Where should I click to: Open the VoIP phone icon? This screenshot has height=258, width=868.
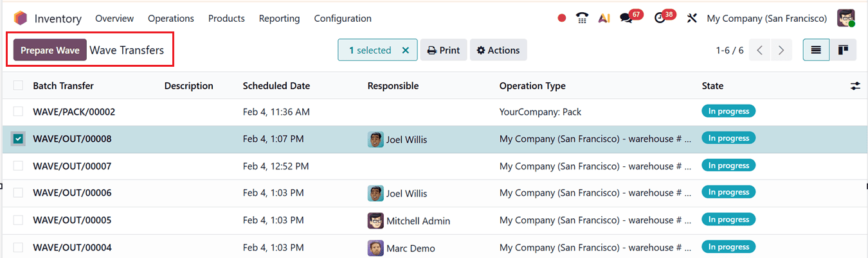coord(583,19)
